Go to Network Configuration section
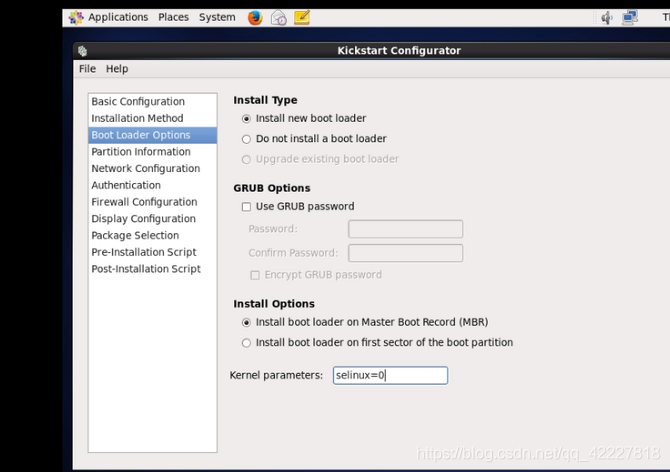 tap(153, 168)
